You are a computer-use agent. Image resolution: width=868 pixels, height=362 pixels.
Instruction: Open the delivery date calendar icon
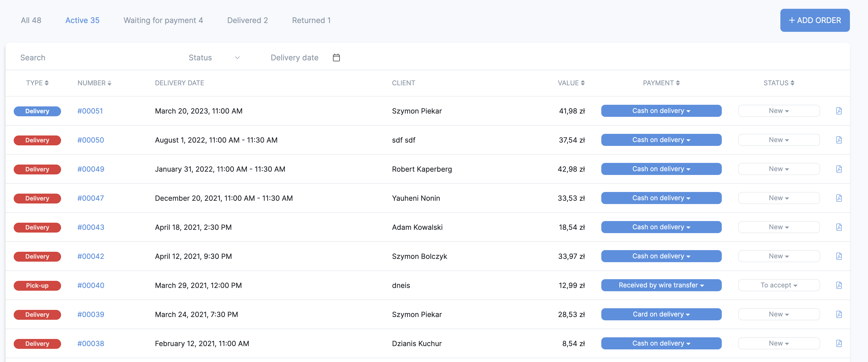coord(336,57)
